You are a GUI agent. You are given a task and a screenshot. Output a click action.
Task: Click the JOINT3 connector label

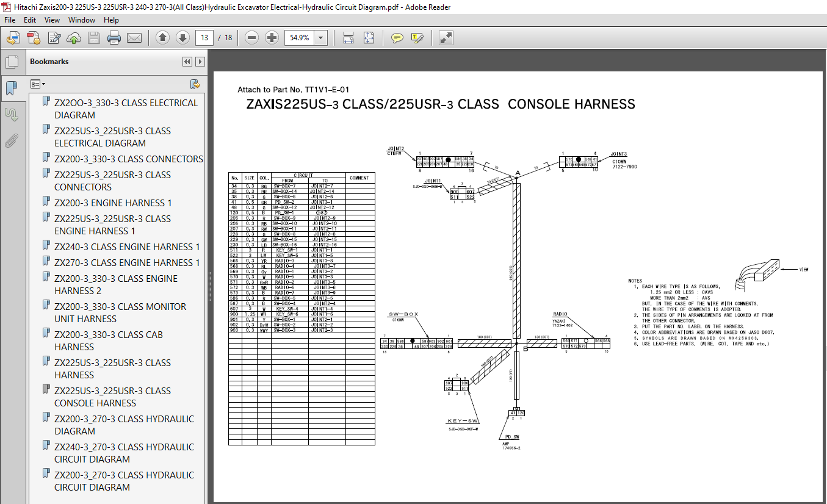618,154
